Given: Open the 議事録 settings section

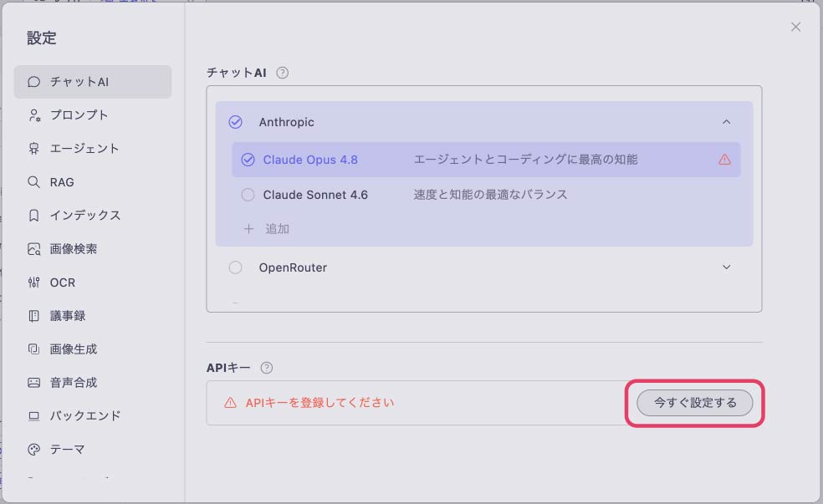Looking at the screenshot, I should tap(93, 316).
